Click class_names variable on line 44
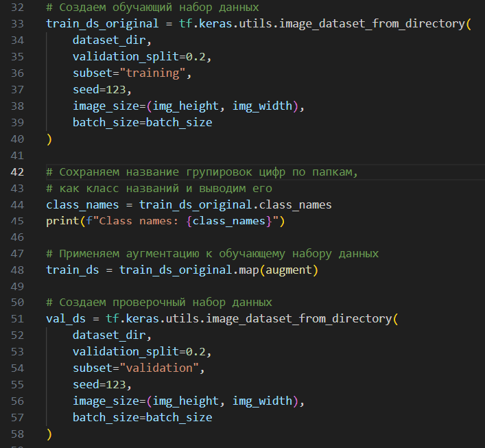The image size is (485, 448). [82, 205]
